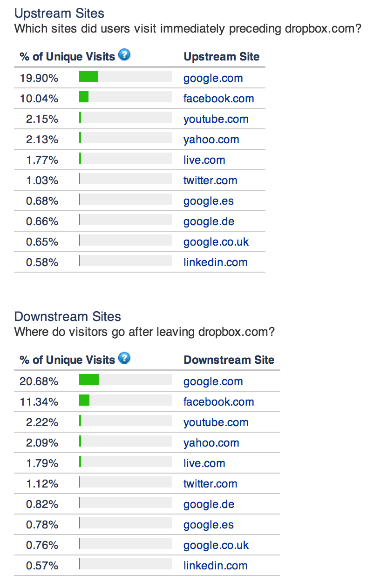Click linkedin.com in Downstream Sites

pyautogui.click(x=216, y=566)
